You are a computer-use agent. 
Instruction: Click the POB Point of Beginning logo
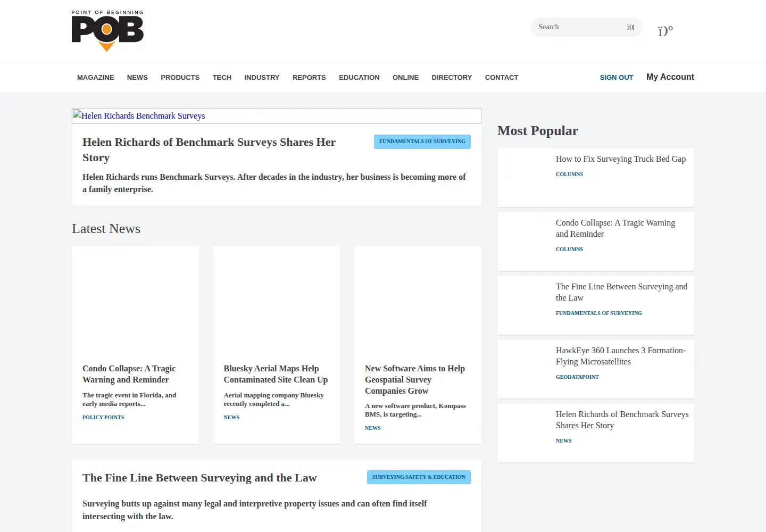pos(107,31)
